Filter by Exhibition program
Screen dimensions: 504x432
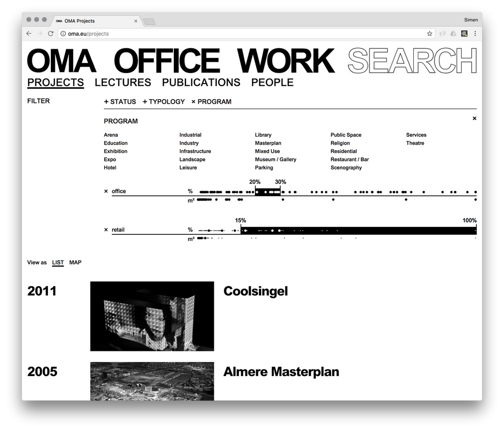click(x=116, y=151)
